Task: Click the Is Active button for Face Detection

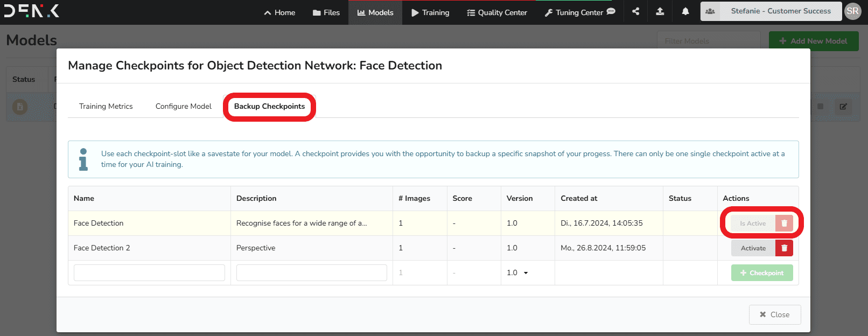Action: pyautogui.click(x=753, y=223)
